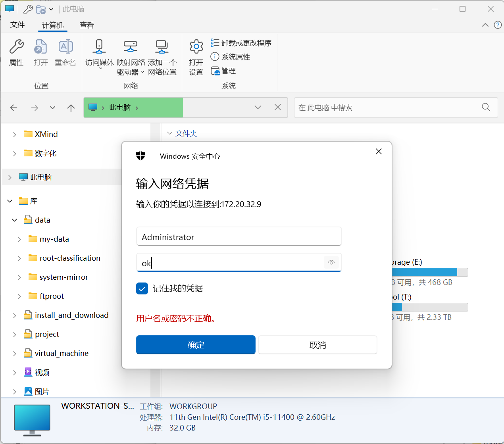This screenshot has height=444, width=504.
Task: Collapse the ribbon with the chevron arrow
Action: [485, 25]
